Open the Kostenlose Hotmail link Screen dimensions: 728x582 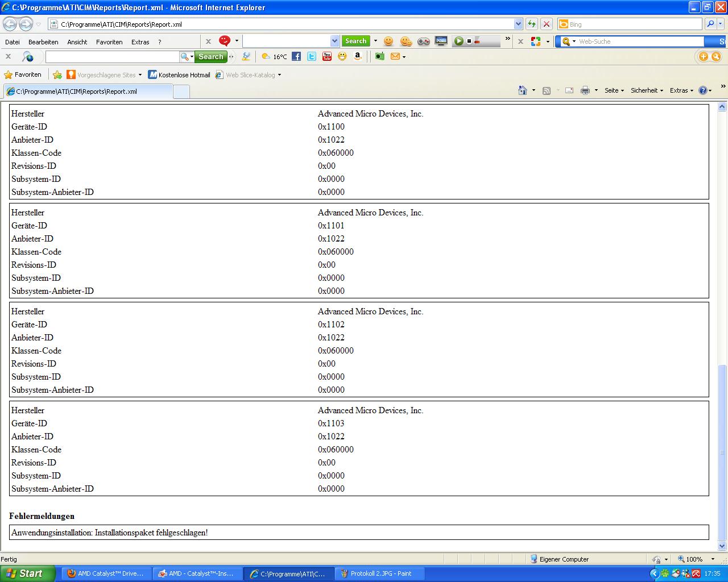pos(179,74)
